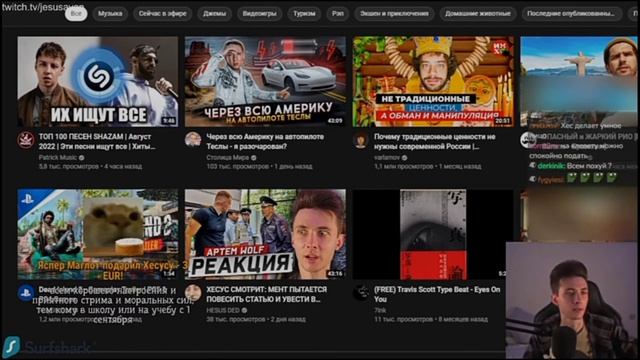Image resolution: width=640 pixels, height=360 pixels.
Task: Open varlamov channel avatar icon
Action: (360, 140)
